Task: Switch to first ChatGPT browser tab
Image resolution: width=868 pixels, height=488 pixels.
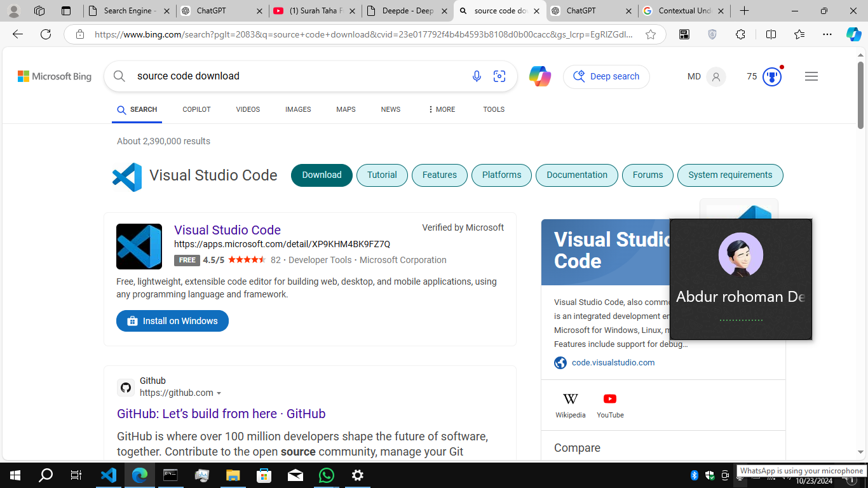Action: tap(222, 11)
